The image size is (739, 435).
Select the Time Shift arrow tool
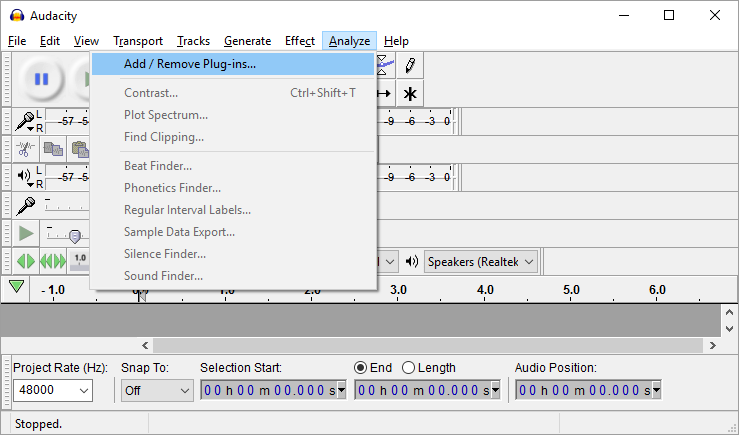pyautogui.click(x=386, y=93)
